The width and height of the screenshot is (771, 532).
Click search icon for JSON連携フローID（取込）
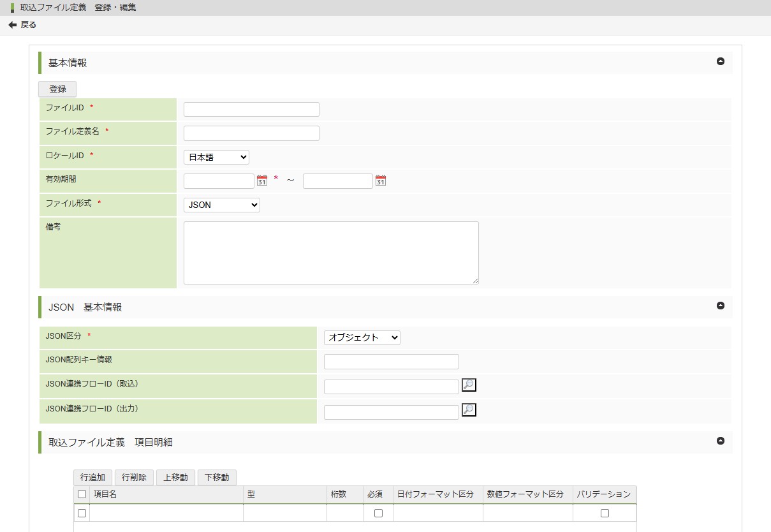[x=469, y=385]
